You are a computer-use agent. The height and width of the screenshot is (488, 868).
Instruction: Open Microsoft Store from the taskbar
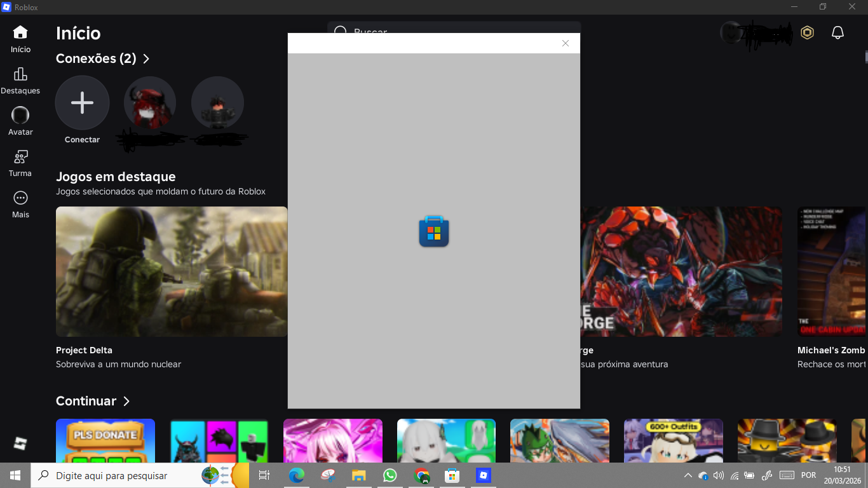click(452, 475)
